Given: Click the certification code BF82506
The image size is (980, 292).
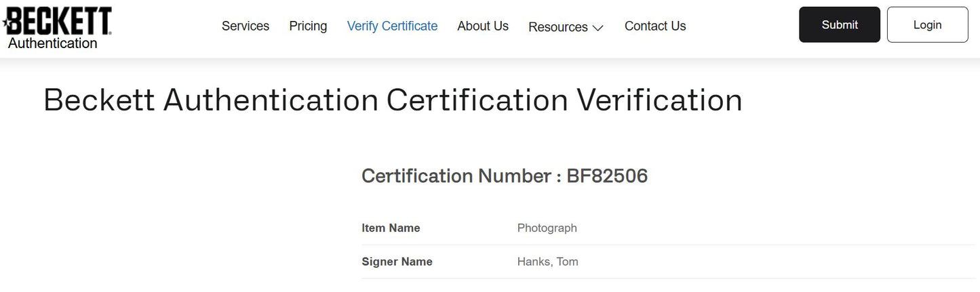Looking at the screenshot, I should click(607, 176).
